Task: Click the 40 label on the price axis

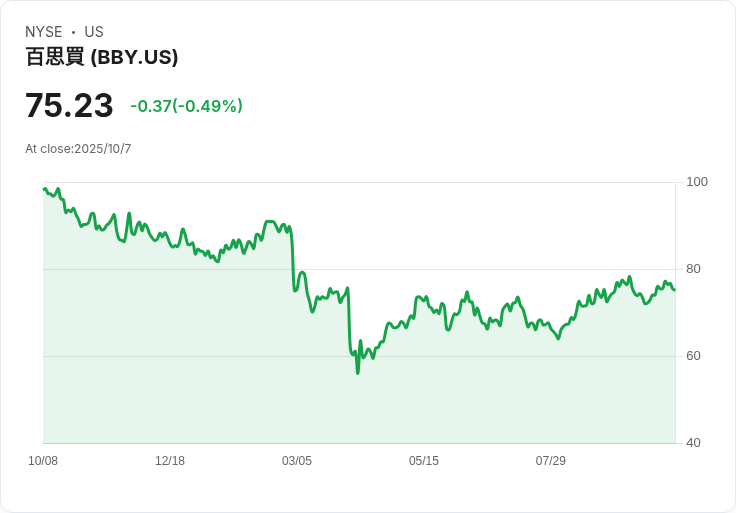Action: point(694,443)
